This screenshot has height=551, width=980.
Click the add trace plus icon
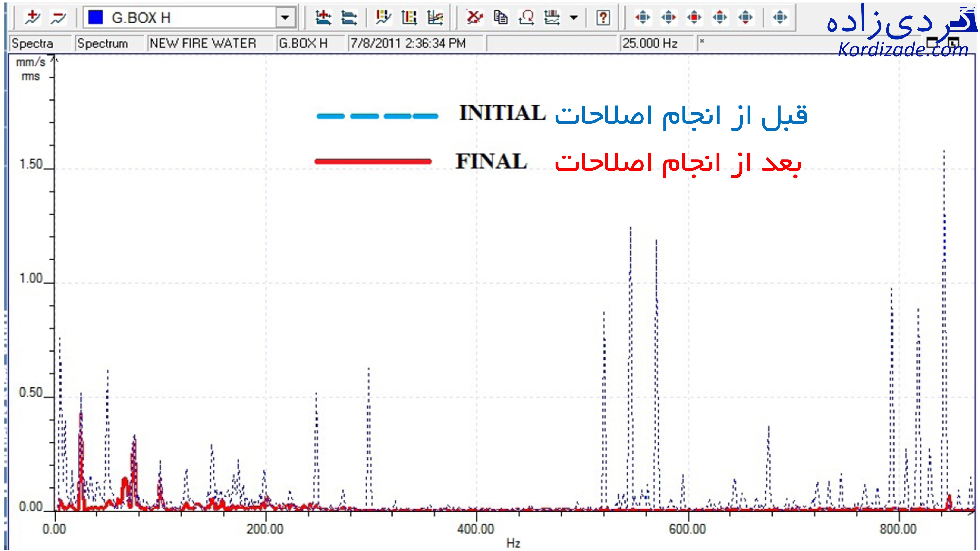pos(33,18)
